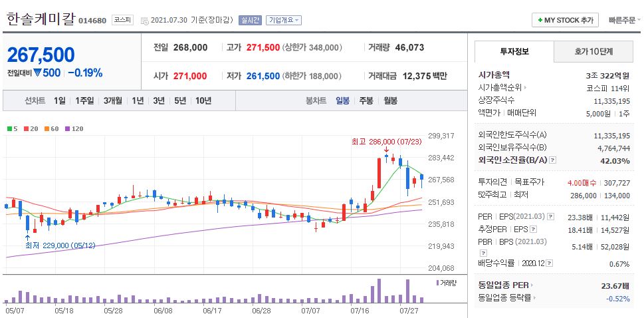Click the current price 267,500

click(x=41, y=55)
